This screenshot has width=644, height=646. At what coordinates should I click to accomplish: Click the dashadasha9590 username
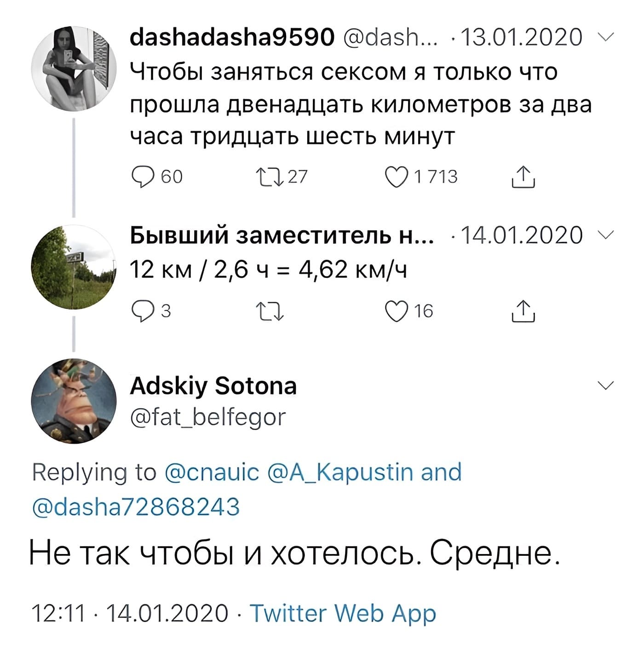click(232, 37)
